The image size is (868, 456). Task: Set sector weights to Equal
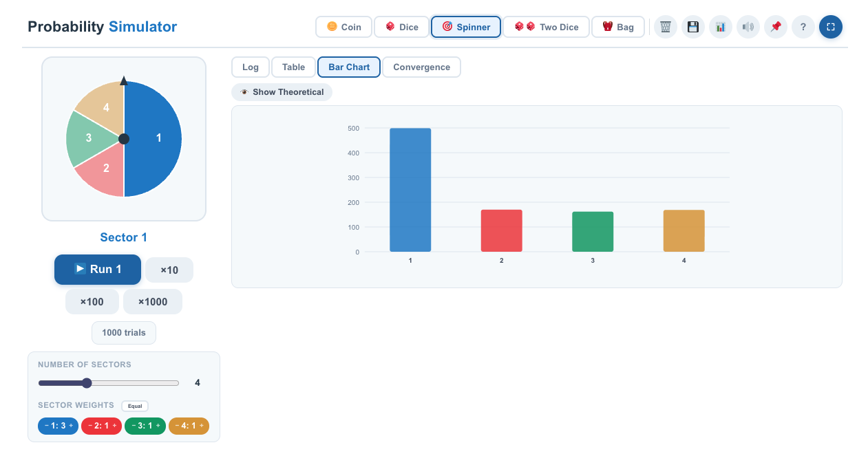(x=135, y=406)
